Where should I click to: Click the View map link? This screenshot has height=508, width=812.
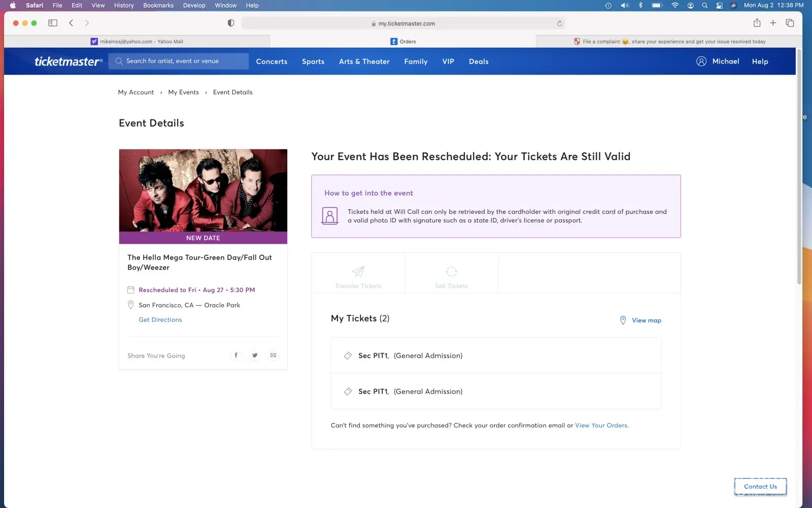pyautogui.click(x=646, y=321)
